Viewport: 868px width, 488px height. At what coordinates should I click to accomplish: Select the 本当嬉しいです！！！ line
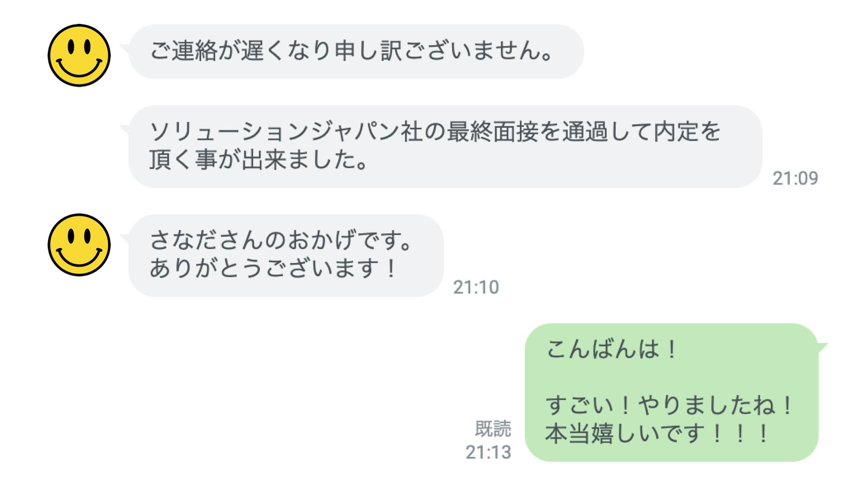[x=657, y=433]
